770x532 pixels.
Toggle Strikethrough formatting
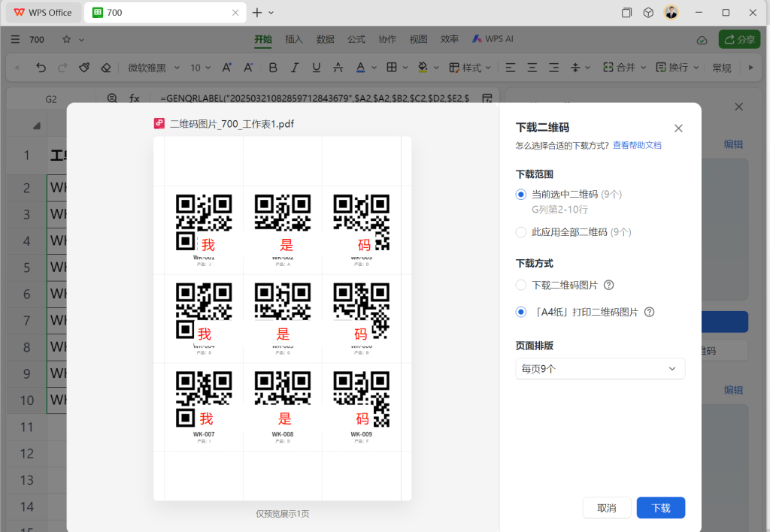tap(338, 68)
